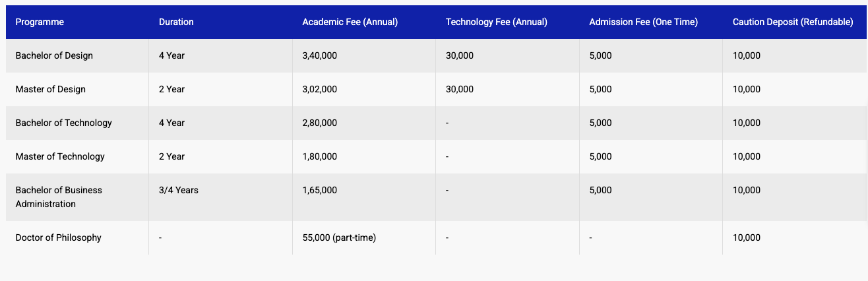Image resolution: width=868 pixels, height=281 pixels.
Task: Click the Programme column header
Action: coord(40,22)
